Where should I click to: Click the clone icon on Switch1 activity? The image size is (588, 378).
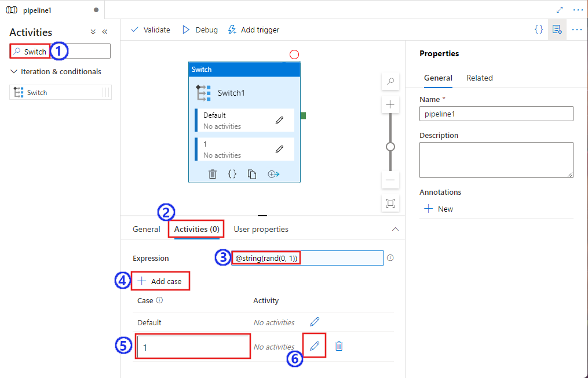coord(253,174)
